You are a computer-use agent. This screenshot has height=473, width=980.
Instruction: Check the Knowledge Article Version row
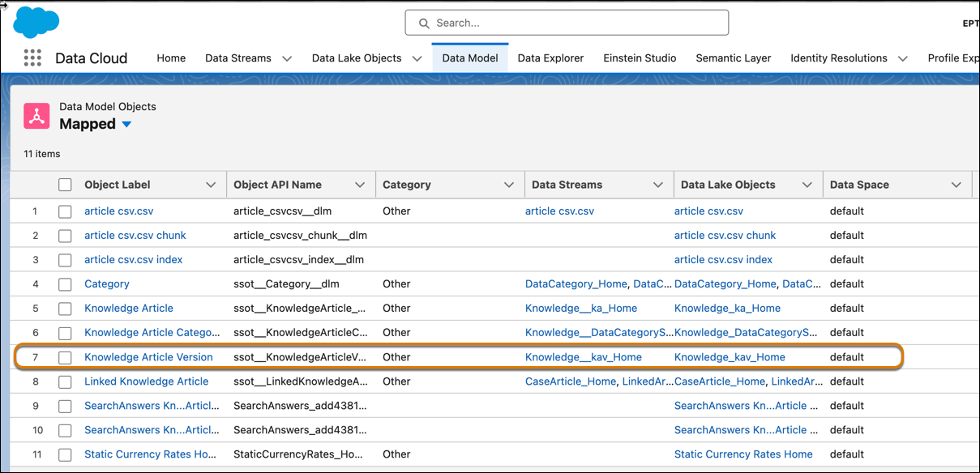(x=65, y=357)
